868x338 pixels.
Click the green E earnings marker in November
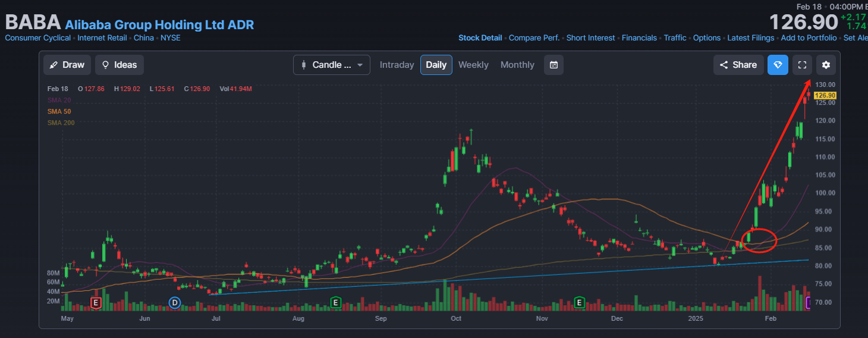(579, 303)
